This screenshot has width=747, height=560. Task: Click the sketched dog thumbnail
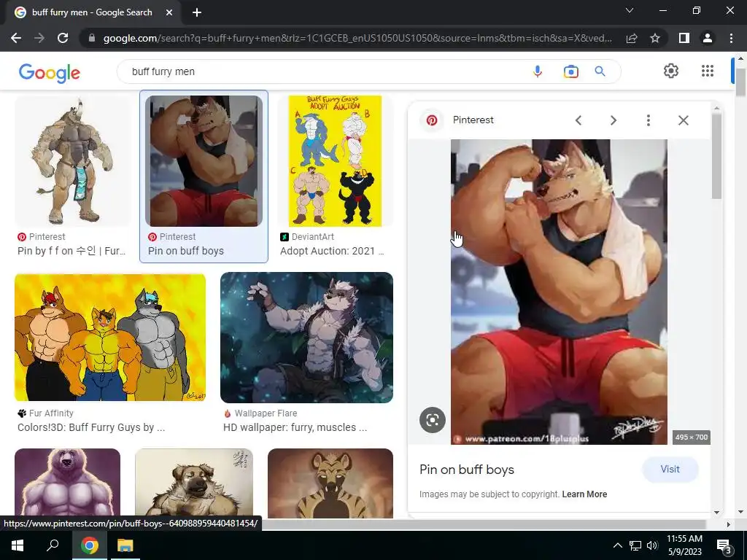[194, 483]
